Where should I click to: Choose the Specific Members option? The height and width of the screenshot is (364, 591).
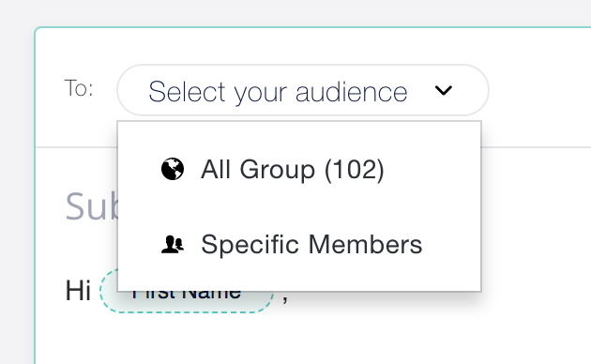(299, 244)
